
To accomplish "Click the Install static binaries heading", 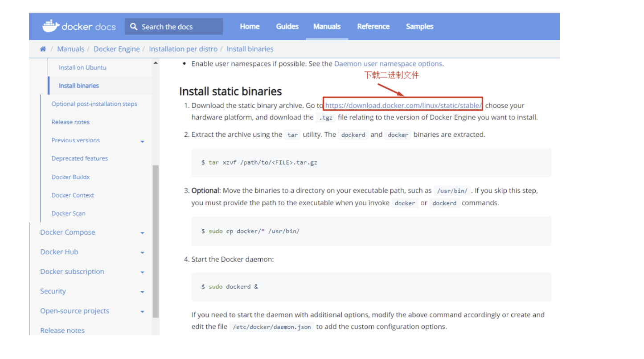I will pos(230,91).
